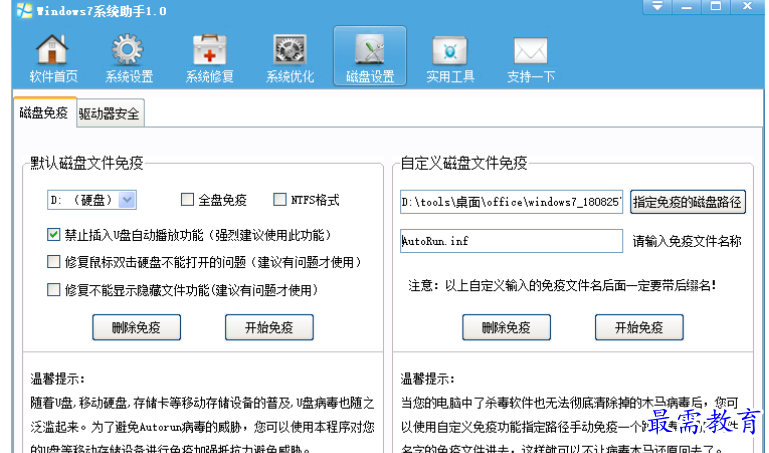Screen dimensions: 769x453
Task: Focus the immunity disk path field
Action: point(511,202)
